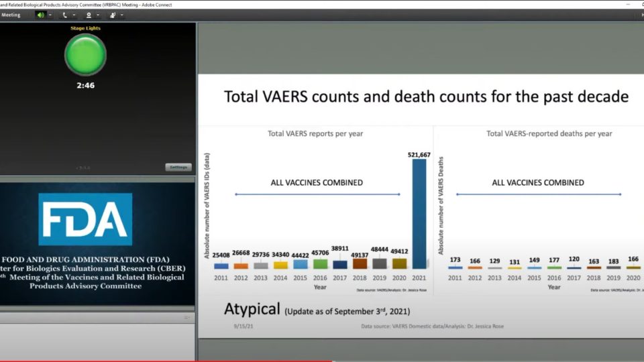Open pod options icon on empty gray pod
Screen dimensions: 644x362
(x=187, y=318)
